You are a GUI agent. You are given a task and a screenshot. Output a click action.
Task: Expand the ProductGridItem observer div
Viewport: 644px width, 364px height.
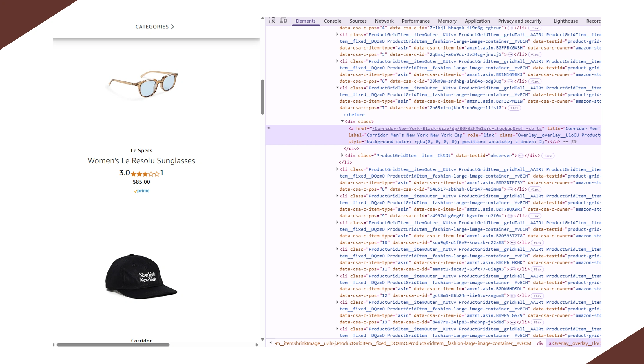[x=342, y=155]
